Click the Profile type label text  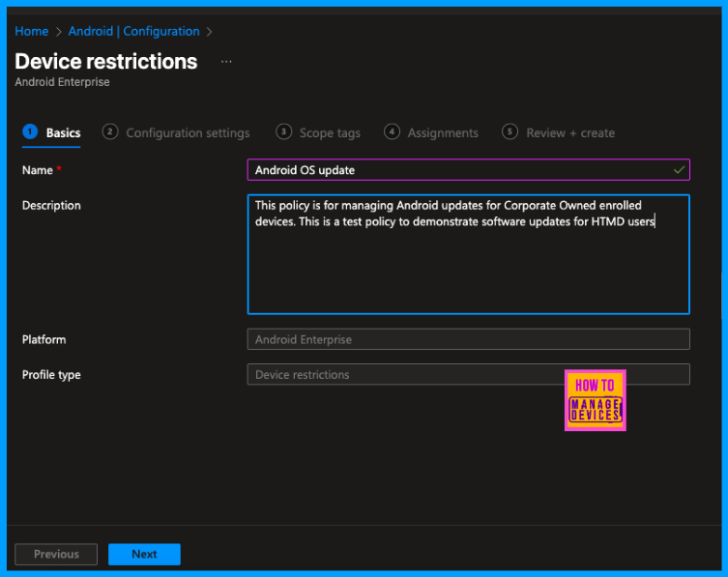tap(51, 375)
